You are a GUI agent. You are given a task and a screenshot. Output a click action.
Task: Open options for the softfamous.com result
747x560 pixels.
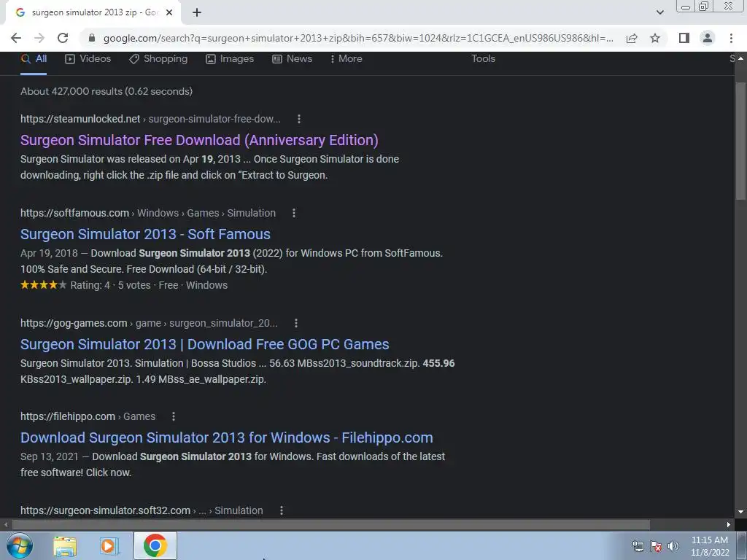[294, 213]
